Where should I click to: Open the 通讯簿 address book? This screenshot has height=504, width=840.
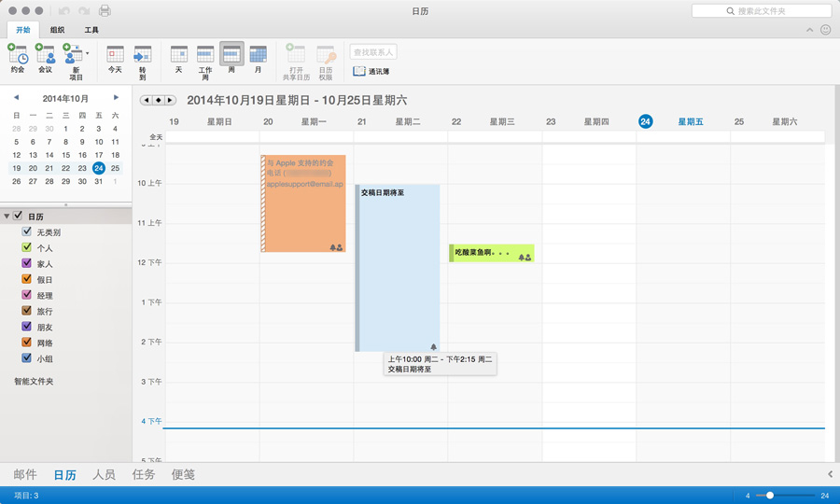point(371,71)
